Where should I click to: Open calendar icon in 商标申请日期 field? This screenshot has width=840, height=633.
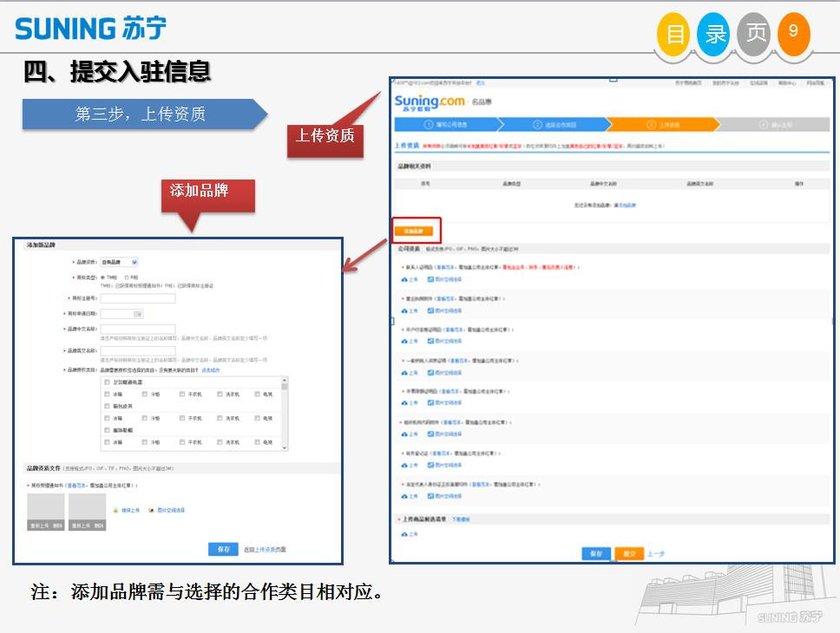pyautogui.click(x=138, y=315)
